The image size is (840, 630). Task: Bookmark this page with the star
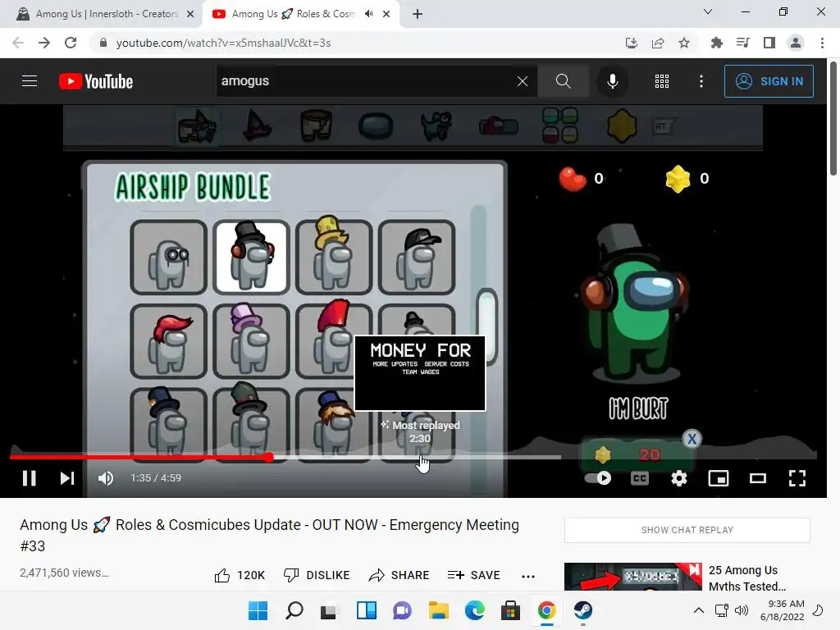(x=684, y=43)
